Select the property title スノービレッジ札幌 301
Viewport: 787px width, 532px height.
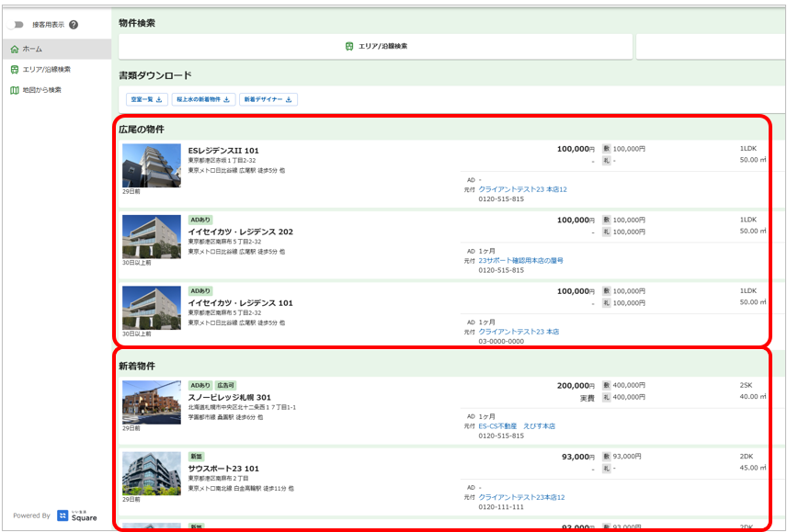(229, 398)
